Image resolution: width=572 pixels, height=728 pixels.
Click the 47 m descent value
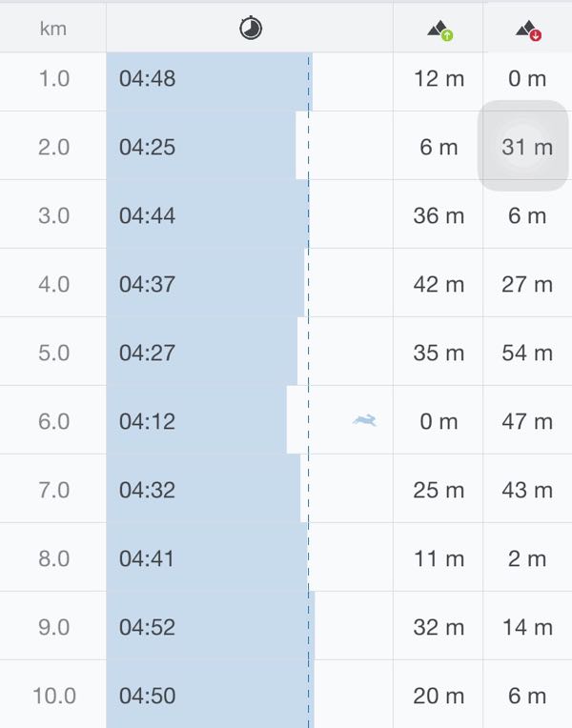pyautogui.click(x=527, y=422)
